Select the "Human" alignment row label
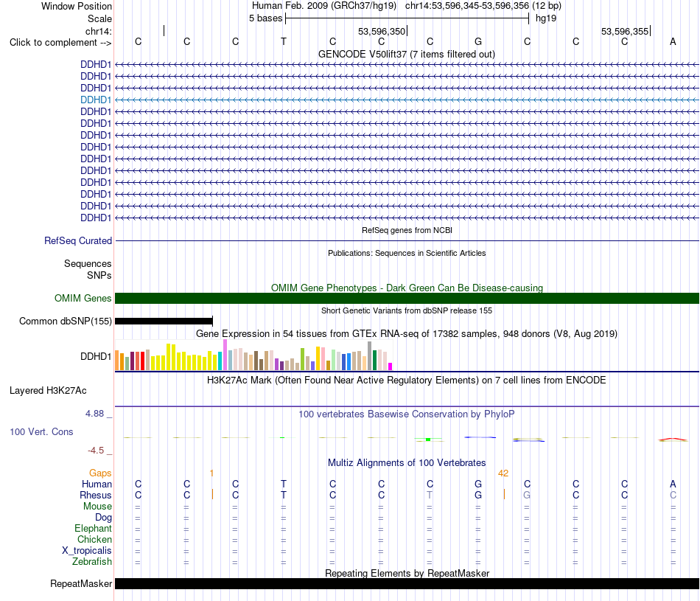Screen dimensions: 700x601 (x=97, y=484)
